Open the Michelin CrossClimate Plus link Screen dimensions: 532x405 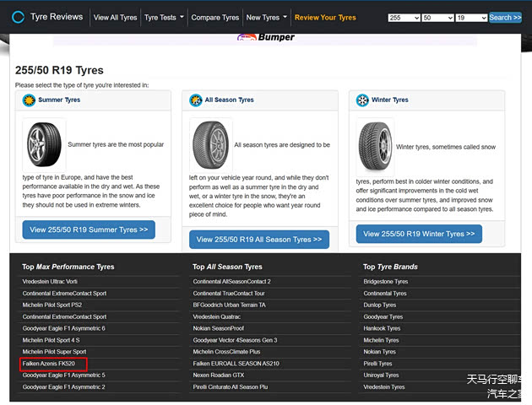tap(226, 352)
